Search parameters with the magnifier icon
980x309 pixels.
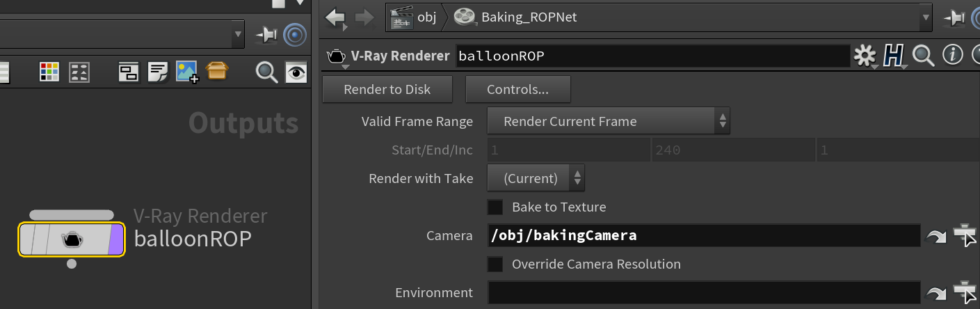(x=923, y=56)
